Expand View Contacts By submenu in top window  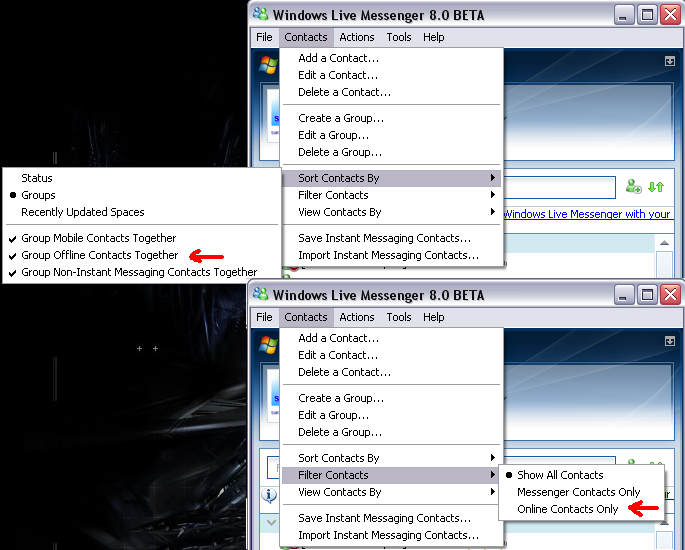(x=391, y=212)
